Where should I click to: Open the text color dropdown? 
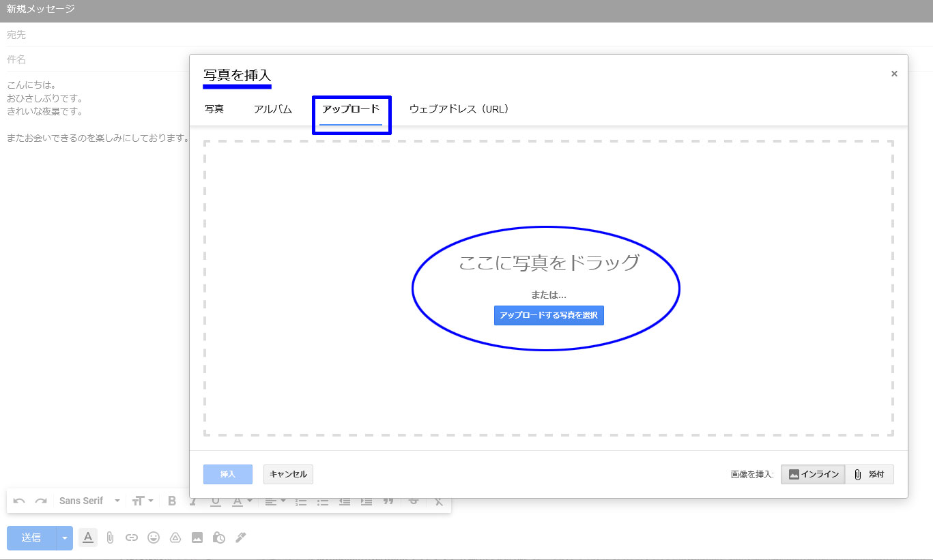pyautogui.click(x=242, y=501)
